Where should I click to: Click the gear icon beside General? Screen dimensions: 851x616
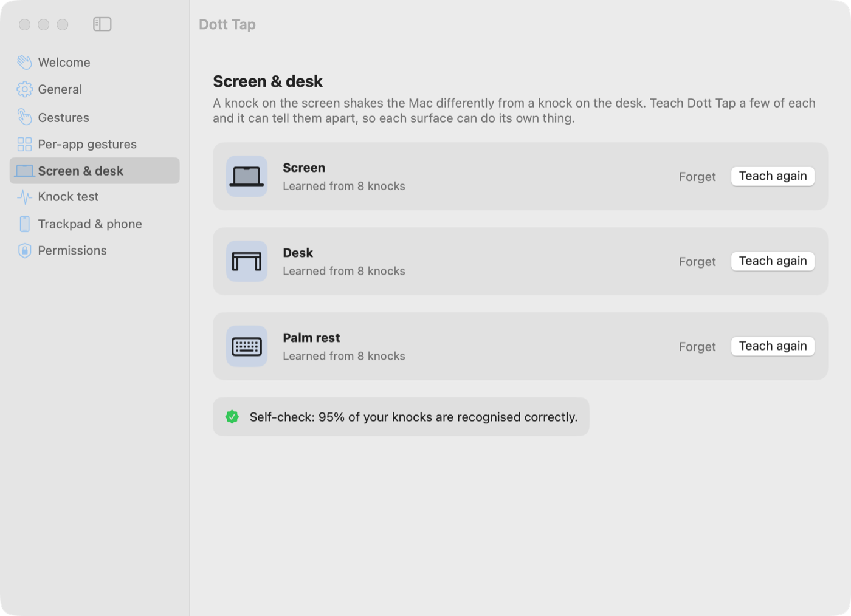(24, 89)
